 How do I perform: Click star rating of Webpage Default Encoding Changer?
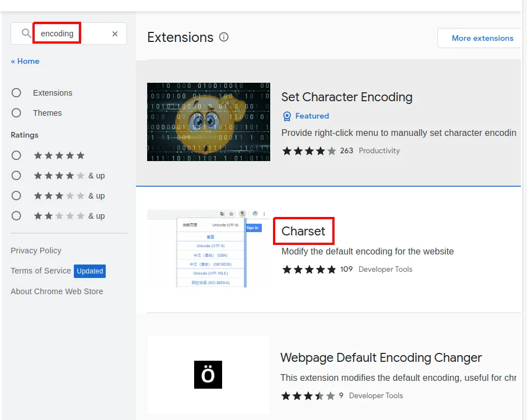click(308, 396)
